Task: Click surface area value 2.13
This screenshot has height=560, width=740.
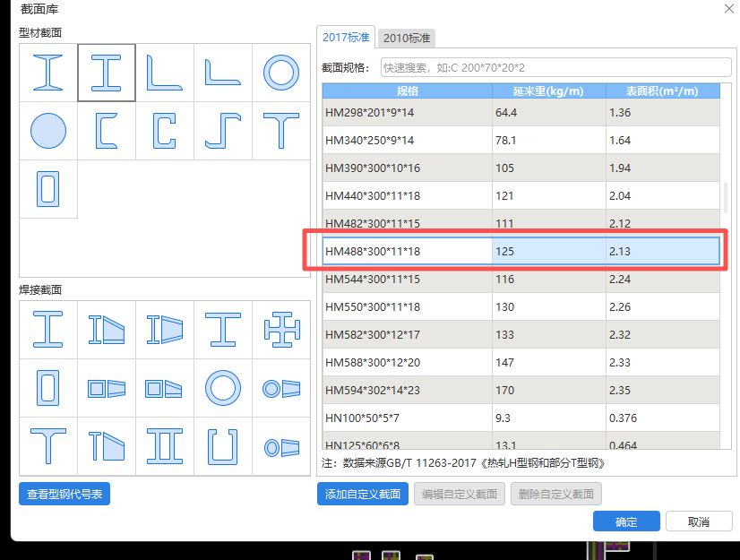Action: click(620, 252)
